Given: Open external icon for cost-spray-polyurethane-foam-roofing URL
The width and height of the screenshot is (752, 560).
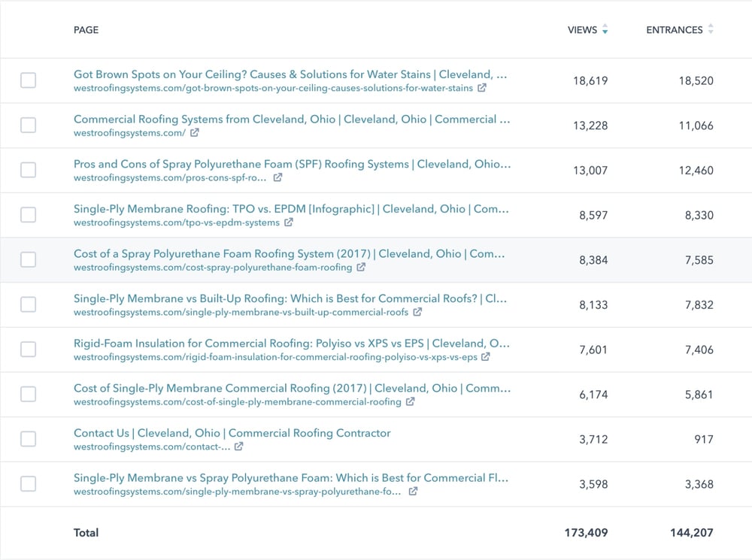Looking at the screenshot, I should point(361,268).
